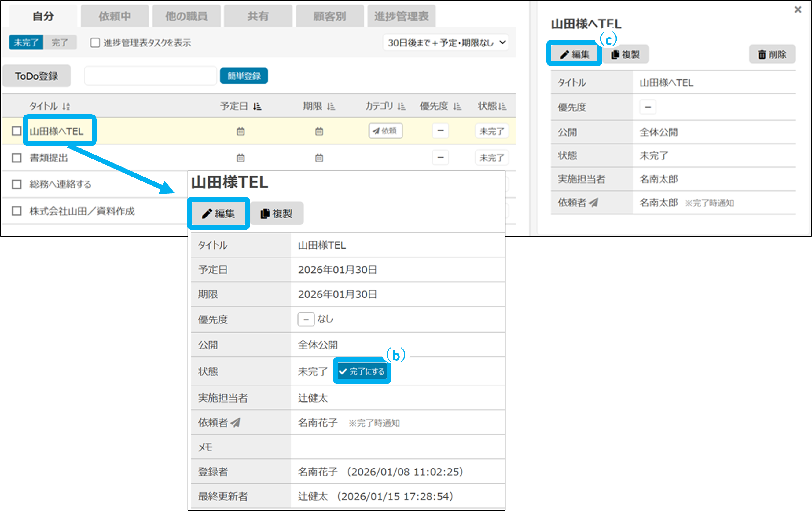Viewport: 812px width, 511px height.
Task: Open the 未完了 status selector in 山田様へTEL row
Action: 491,131
